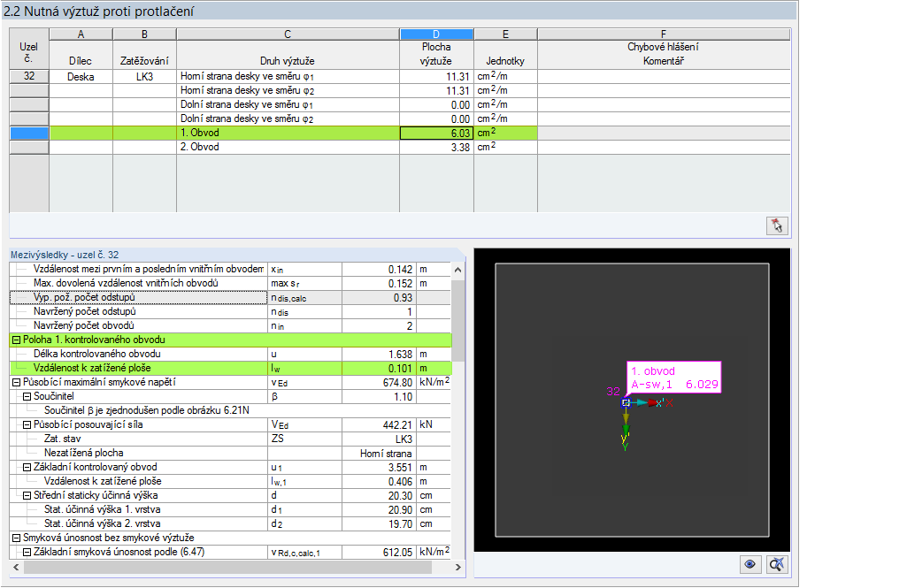Select column header E
Image resolution: width=907 pixels, height=588 pixels.
[x=505, y=34]
